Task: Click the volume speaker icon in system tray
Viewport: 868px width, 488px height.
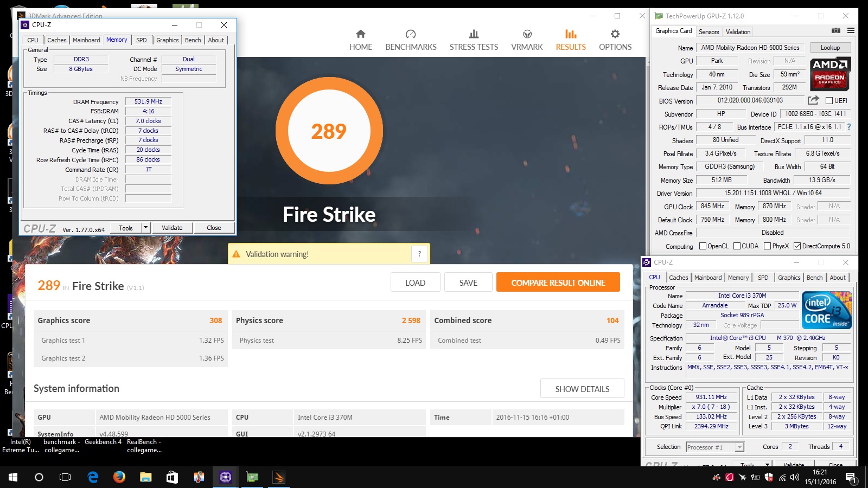Action: tap(795, 477)
